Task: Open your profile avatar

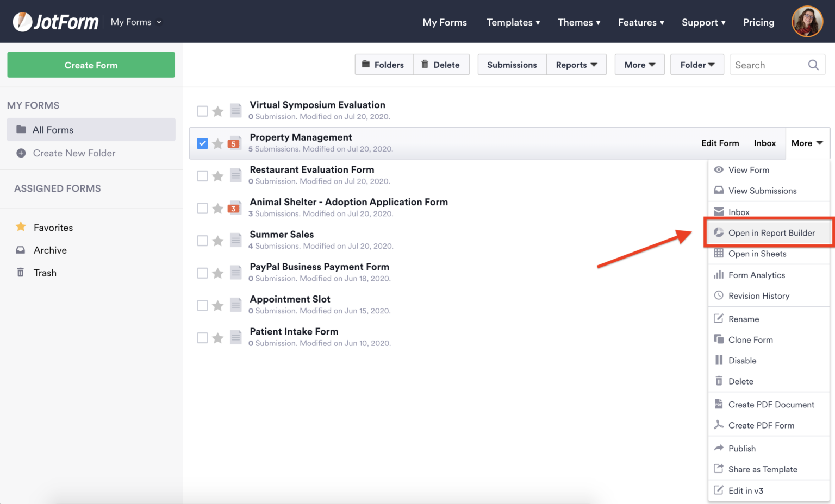Action: [x=807, y=21]
